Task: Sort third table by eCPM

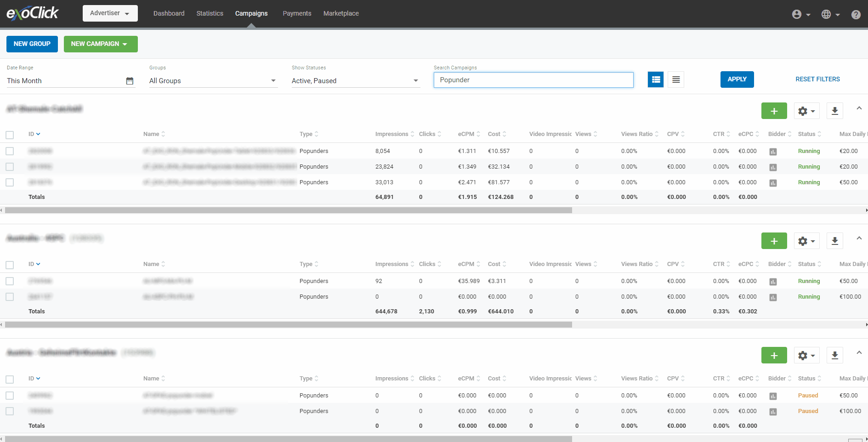Action: (x=469, y=379)
